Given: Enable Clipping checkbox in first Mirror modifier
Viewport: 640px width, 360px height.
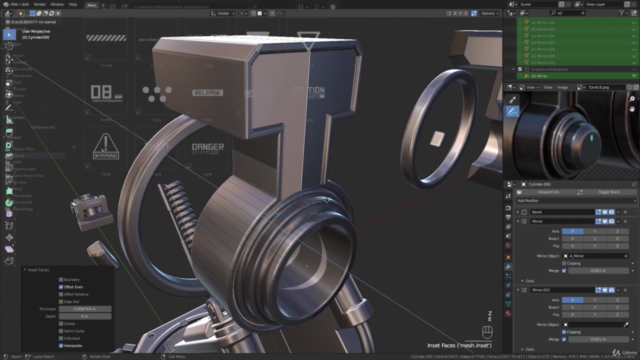Looking at the screenshot, I should (564, 263).
